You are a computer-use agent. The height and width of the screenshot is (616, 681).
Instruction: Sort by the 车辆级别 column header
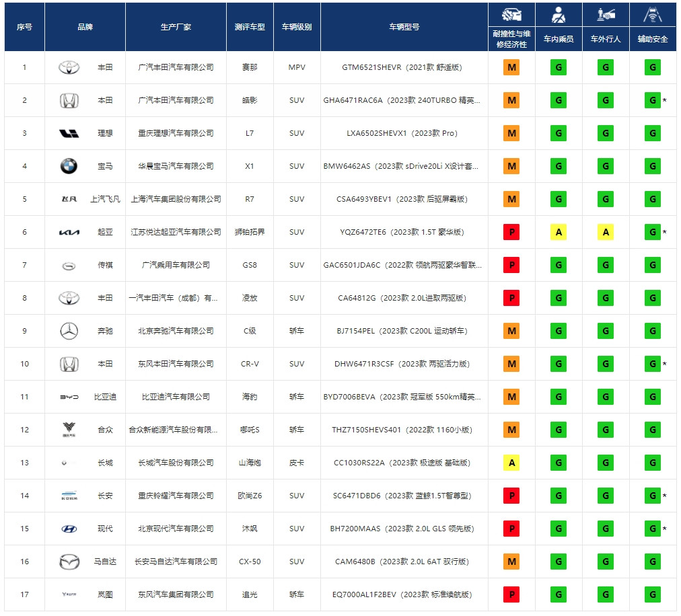pyautogui.click(x=297, y=27)
